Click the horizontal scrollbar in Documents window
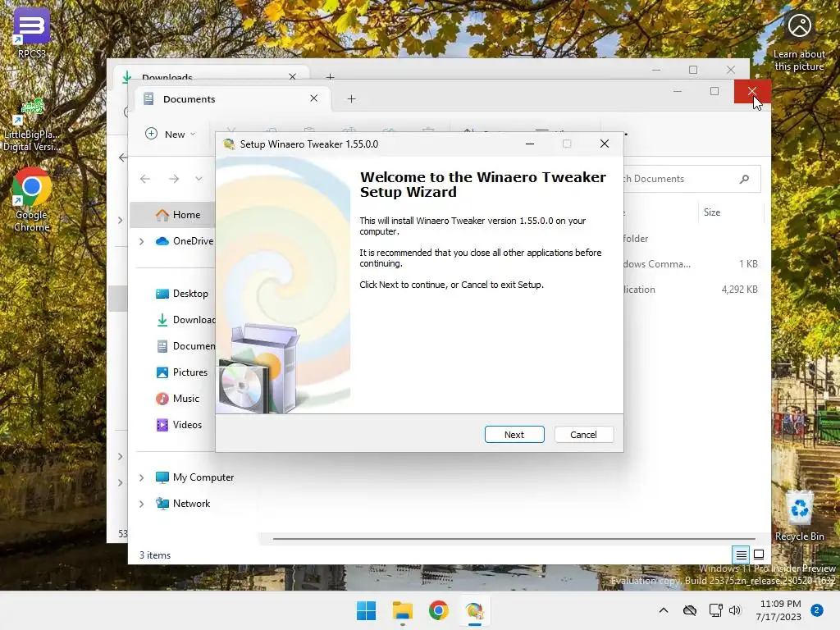Screen dimensions: 840x630 (x=514, y=538)
